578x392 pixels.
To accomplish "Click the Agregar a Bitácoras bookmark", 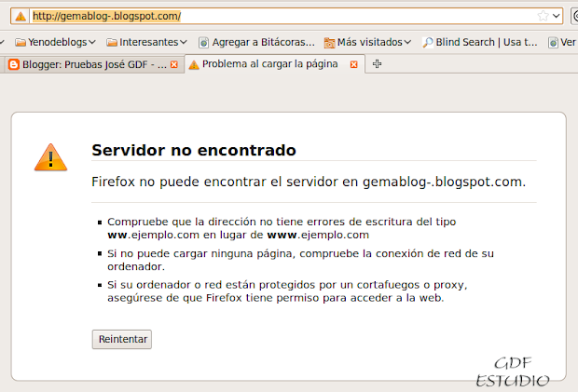I will [257, 42].
